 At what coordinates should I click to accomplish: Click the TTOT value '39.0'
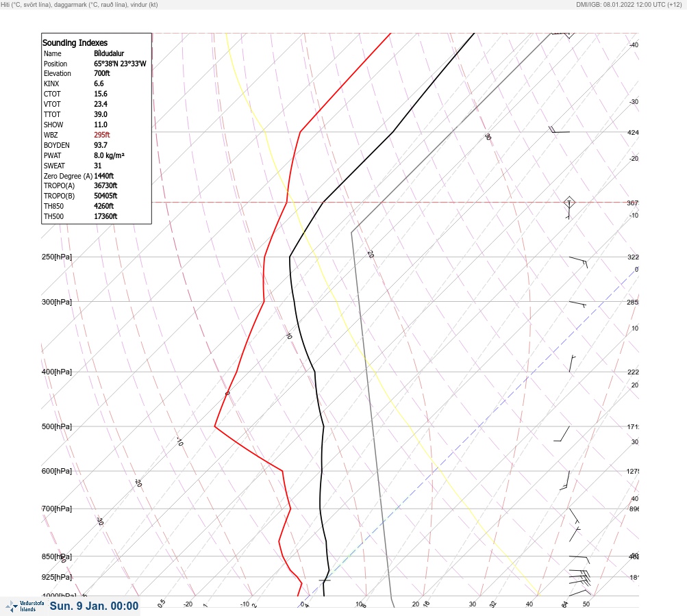101,114
